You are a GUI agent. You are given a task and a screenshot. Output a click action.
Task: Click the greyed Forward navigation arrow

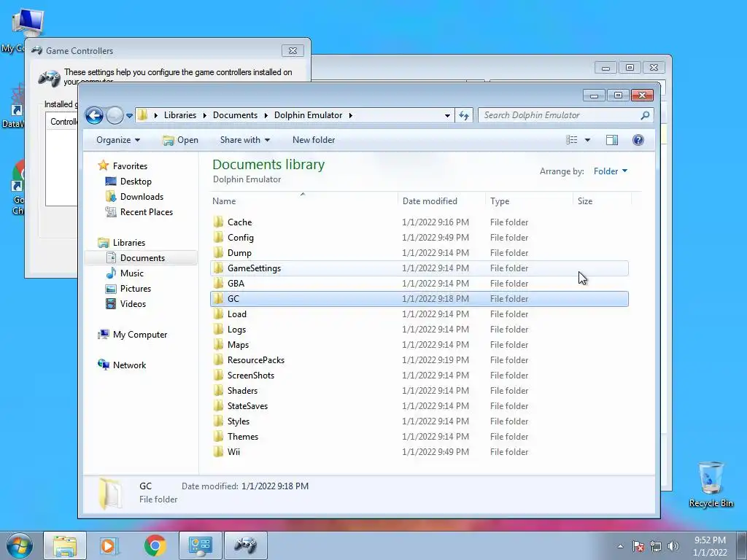tap(115, 115)
